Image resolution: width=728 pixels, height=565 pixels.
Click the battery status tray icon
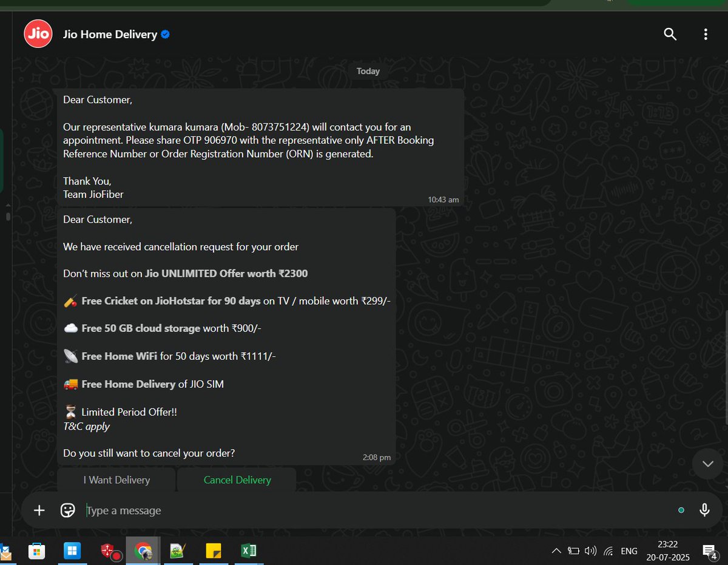(x=573, y=551)
